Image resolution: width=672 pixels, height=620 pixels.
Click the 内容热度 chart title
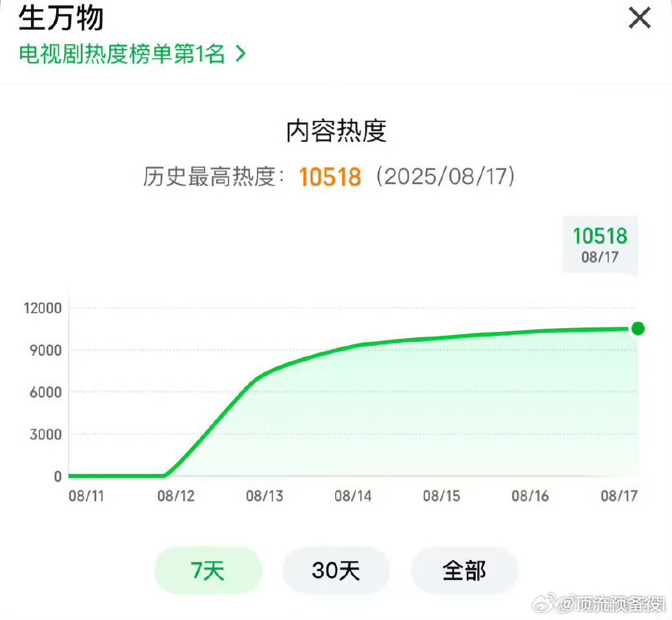point(336,131)
